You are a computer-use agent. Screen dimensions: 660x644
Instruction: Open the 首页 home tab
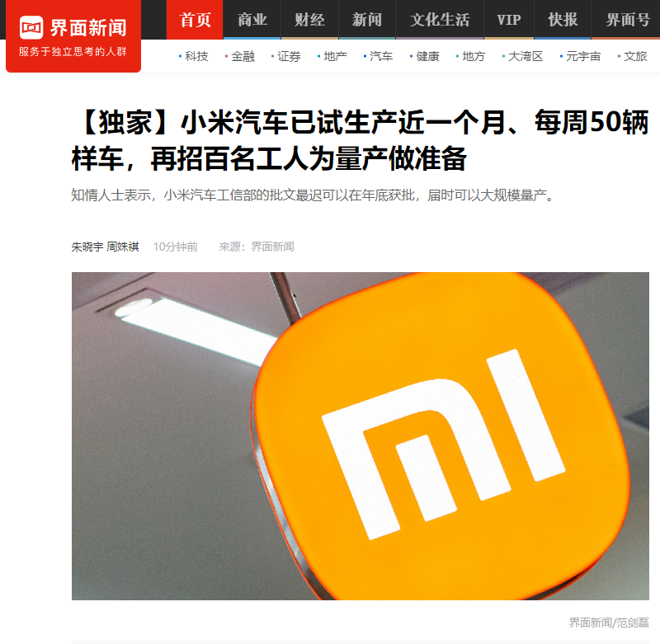[x=195, y=20]
